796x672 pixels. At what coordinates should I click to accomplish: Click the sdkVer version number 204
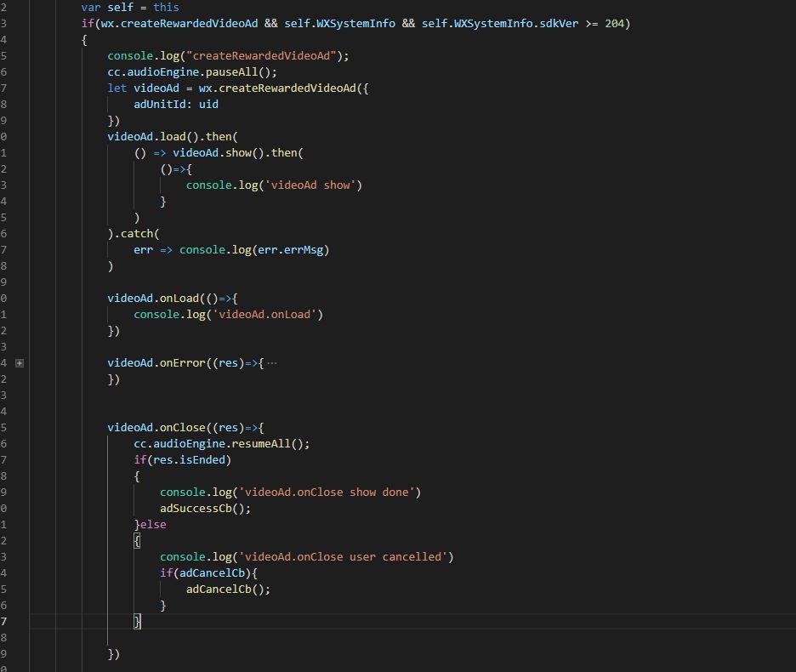point(614,23)
